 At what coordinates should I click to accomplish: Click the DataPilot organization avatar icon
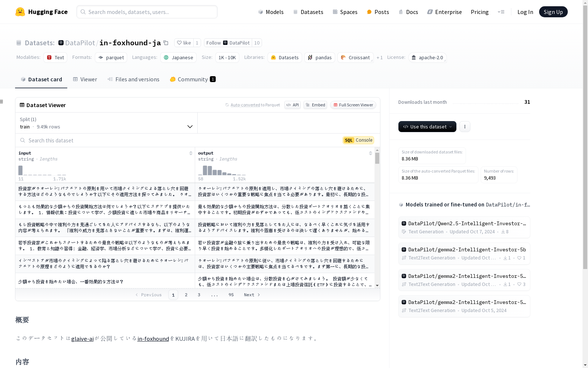pyautogui.click(x=61, y=43)
